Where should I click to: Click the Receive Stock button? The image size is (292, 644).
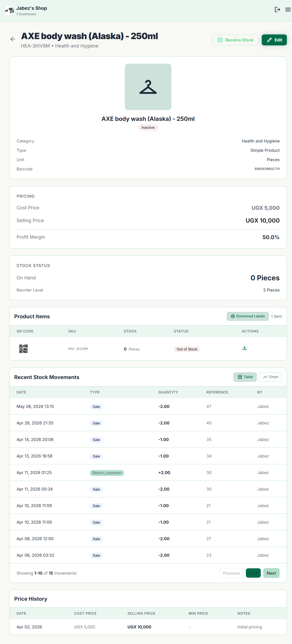pyautogui.click(x=235, y=40)
